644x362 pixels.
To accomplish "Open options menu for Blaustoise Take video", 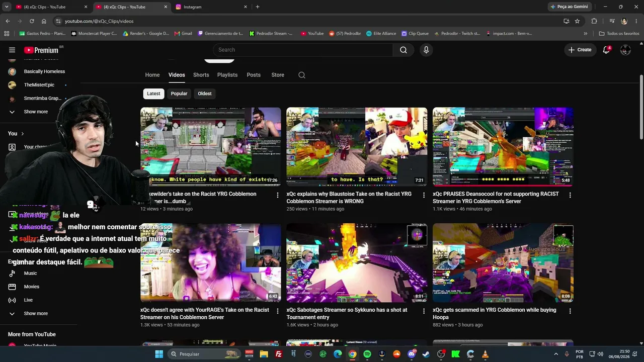I will [424, 195].
